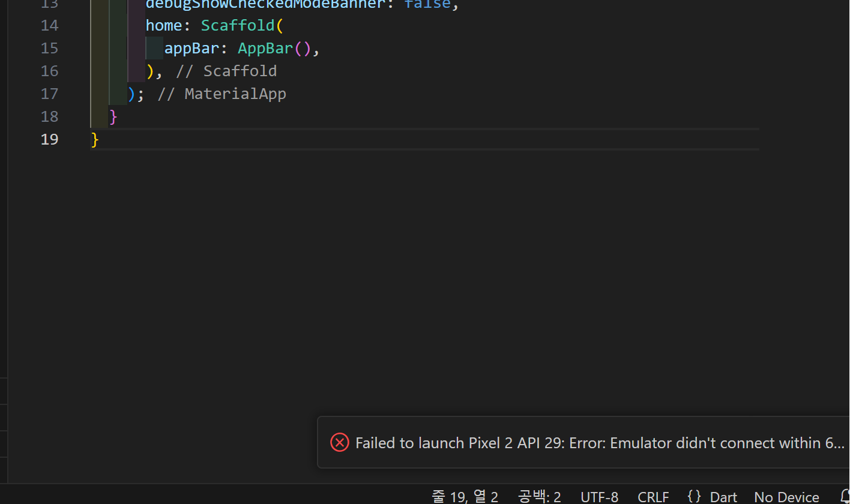This screenshot has width=850, height=504.
Task: Click line number 14 in the gutter
Action: (x=50, y=25)
